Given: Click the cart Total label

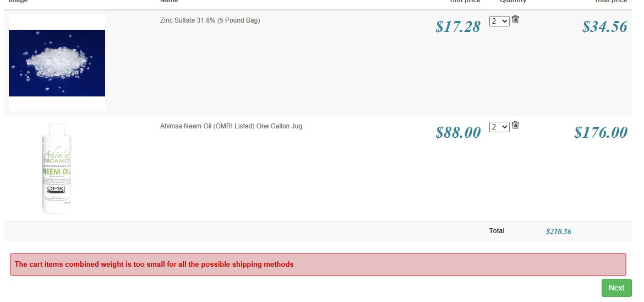Looking at the screenshot, I should (496, 231).
